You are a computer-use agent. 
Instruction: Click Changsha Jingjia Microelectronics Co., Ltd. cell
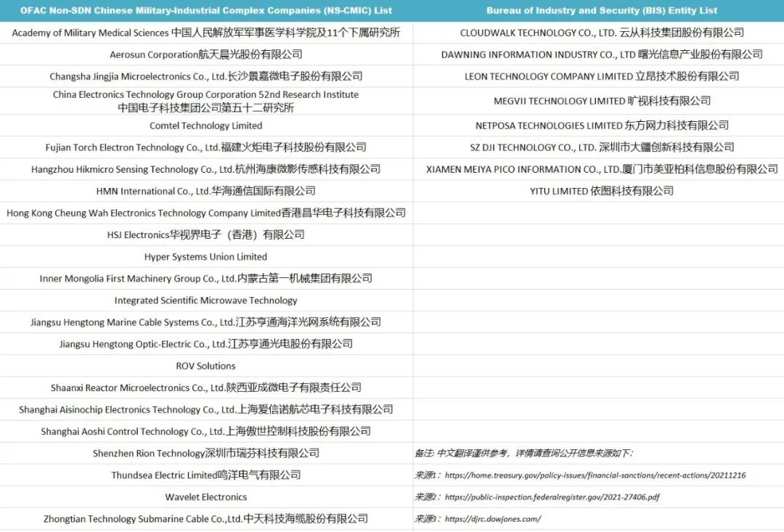click(x=206, y=76)
